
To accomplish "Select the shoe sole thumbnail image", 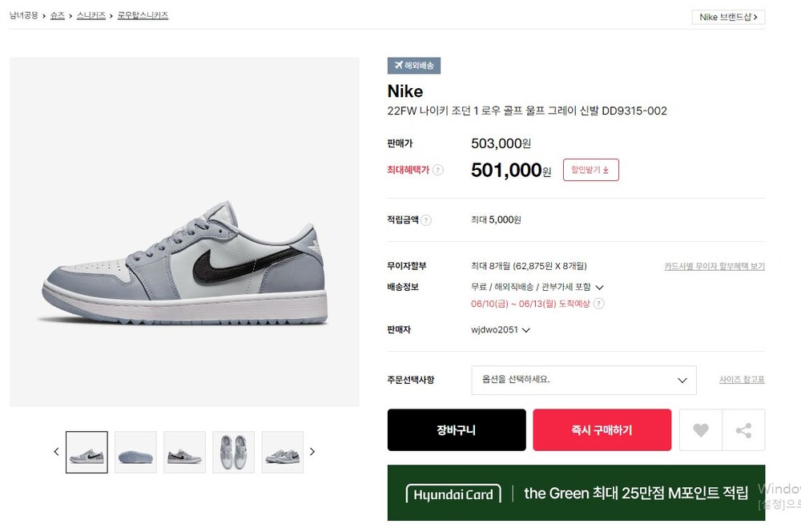I will [x=135, y=452].
